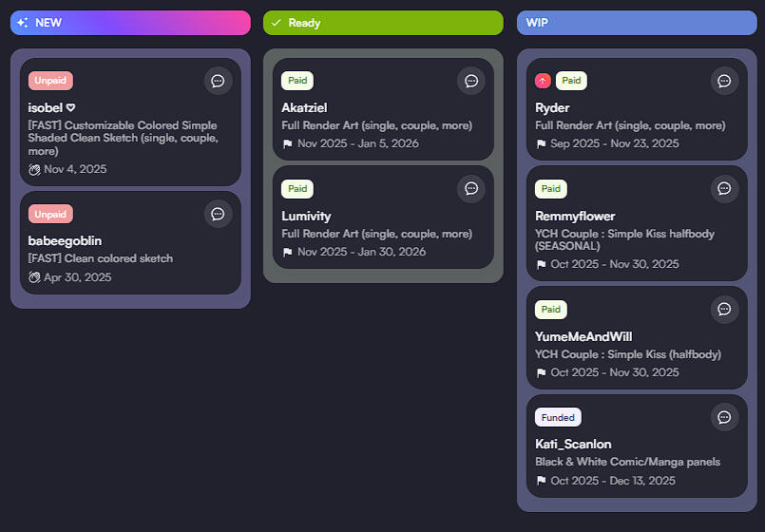
Task: Select the NEW column header
Action: coord(130,23)
